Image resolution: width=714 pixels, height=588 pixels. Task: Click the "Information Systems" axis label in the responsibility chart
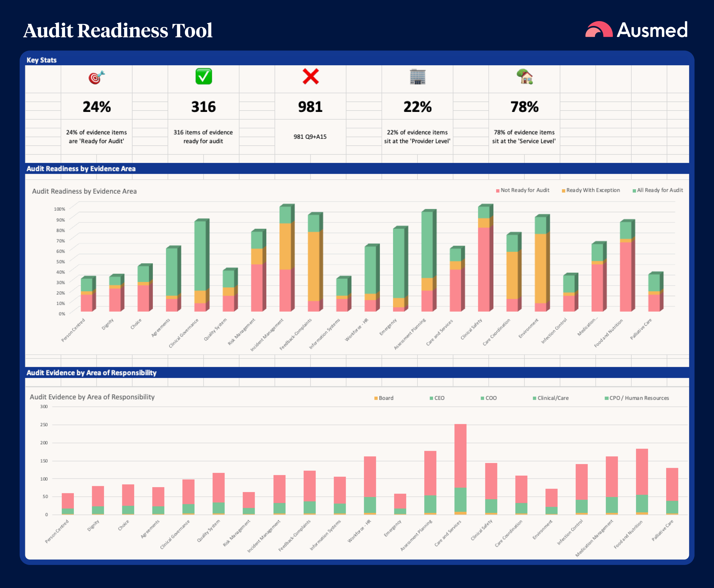coord(325,535)
